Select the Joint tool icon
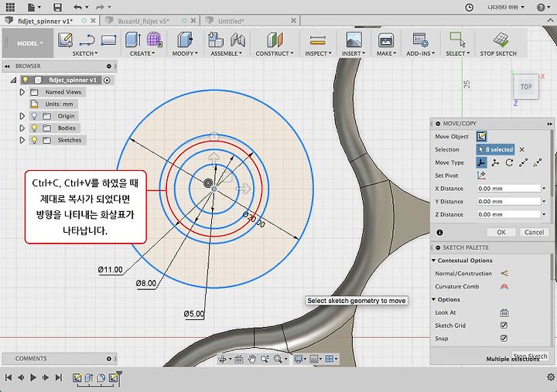This screenshot has height=392, width=557. point(237,39)
